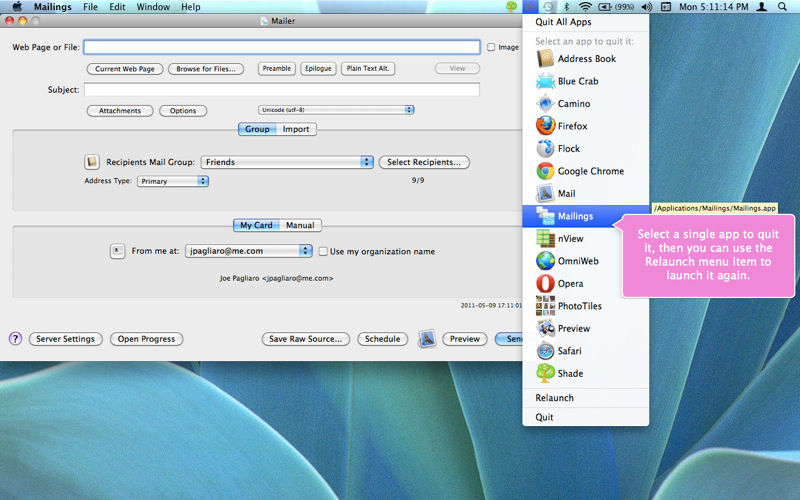Click into the Subject field

tap(282, 90)
